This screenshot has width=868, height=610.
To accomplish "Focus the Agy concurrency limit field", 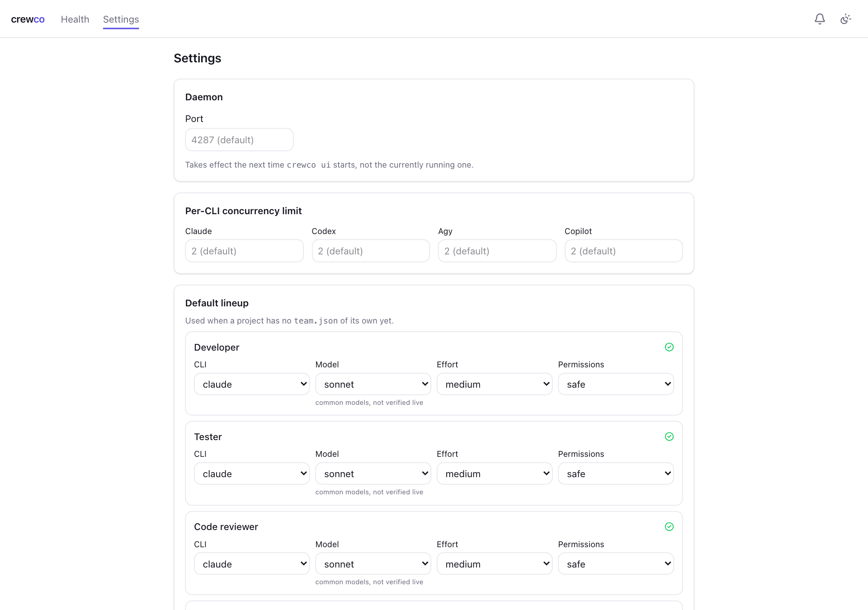I will coord(497,251).
